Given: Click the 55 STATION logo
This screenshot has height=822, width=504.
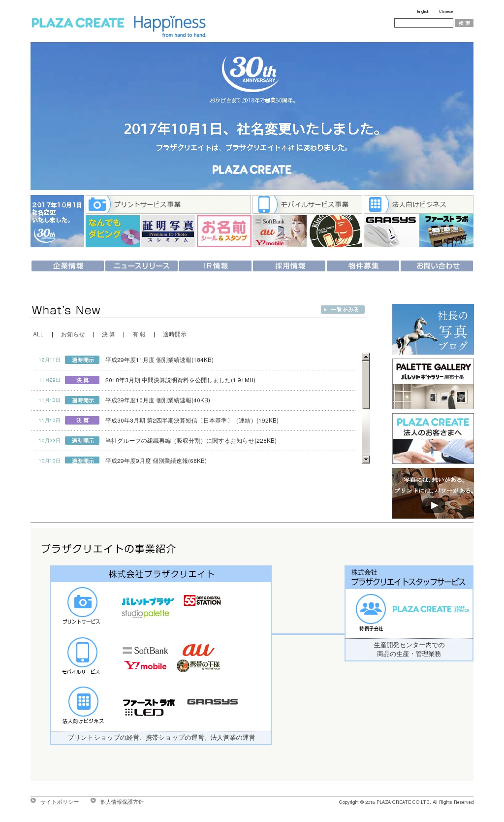Looking at the screenshot, I should coord(202,600).
